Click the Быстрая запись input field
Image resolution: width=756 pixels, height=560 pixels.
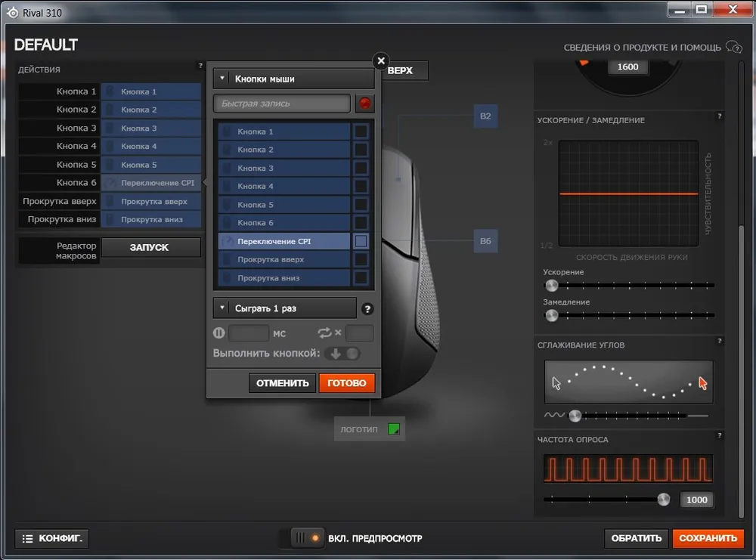(x=282, y=104)
